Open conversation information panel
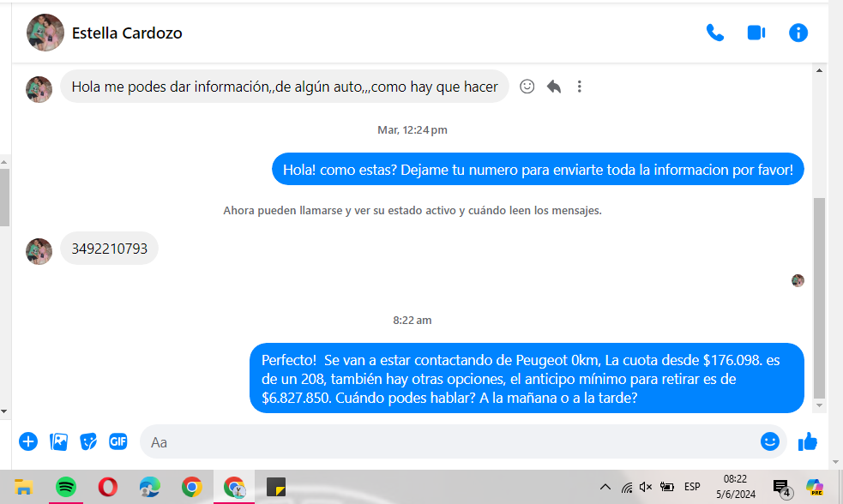Viewport: 843px width, 504px height. click(x=798, y=33)
